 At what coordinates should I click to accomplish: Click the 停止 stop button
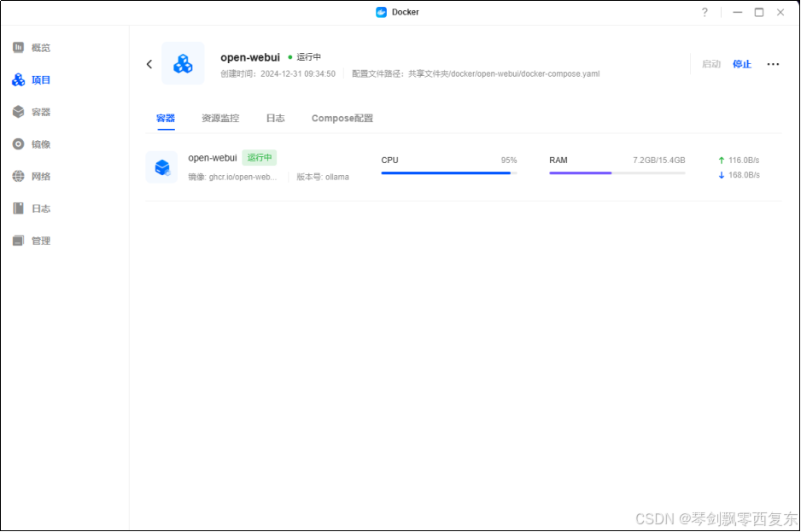[x=742, y=64]
